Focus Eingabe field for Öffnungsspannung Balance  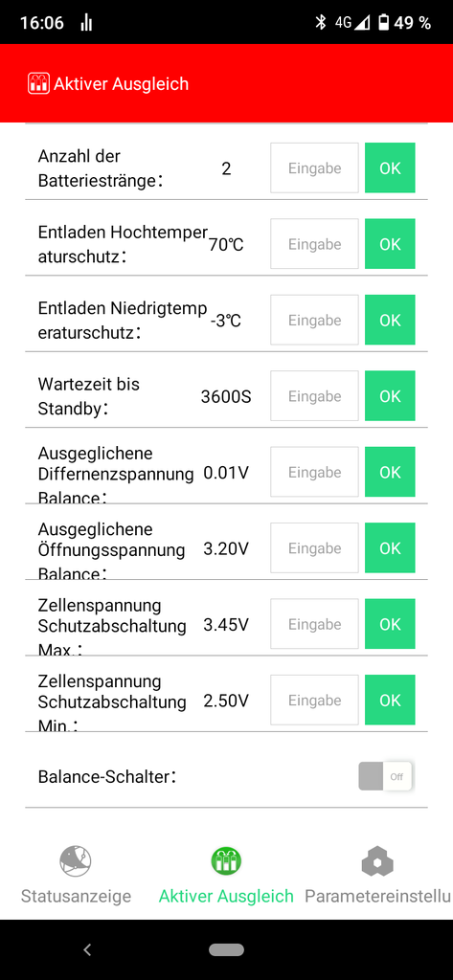(315, 548)
